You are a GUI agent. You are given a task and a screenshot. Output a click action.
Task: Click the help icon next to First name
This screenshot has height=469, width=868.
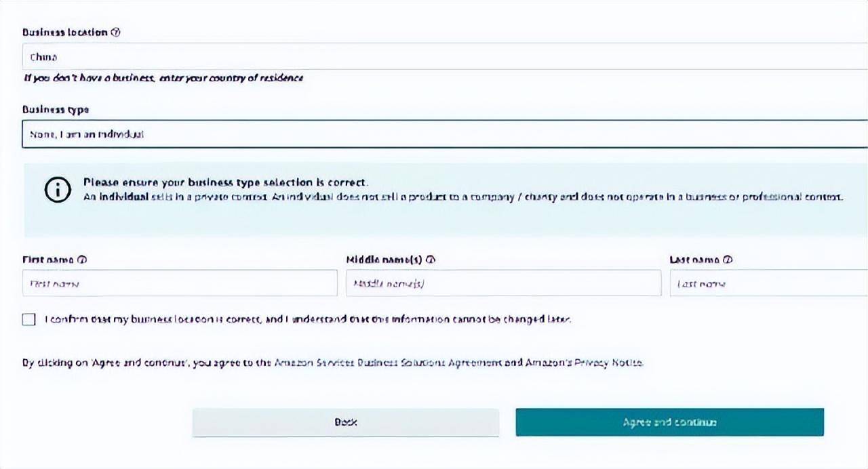(x=83, y=260)
